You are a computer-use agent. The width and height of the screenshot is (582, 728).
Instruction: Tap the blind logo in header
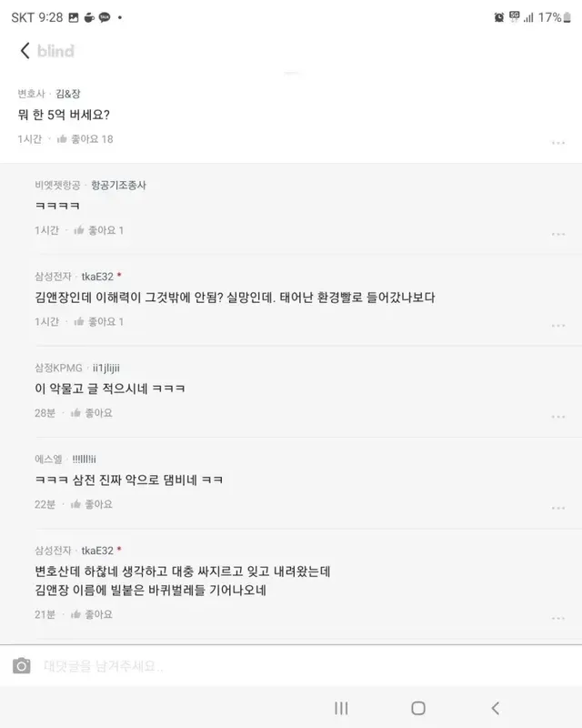(56, 51)
